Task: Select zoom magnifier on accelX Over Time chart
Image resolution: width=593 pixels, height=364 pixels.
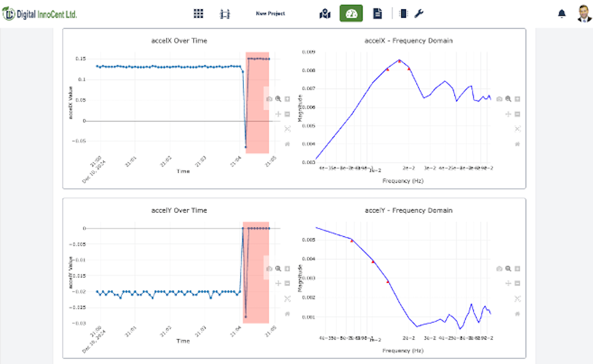Action: [x=278, y=99]
